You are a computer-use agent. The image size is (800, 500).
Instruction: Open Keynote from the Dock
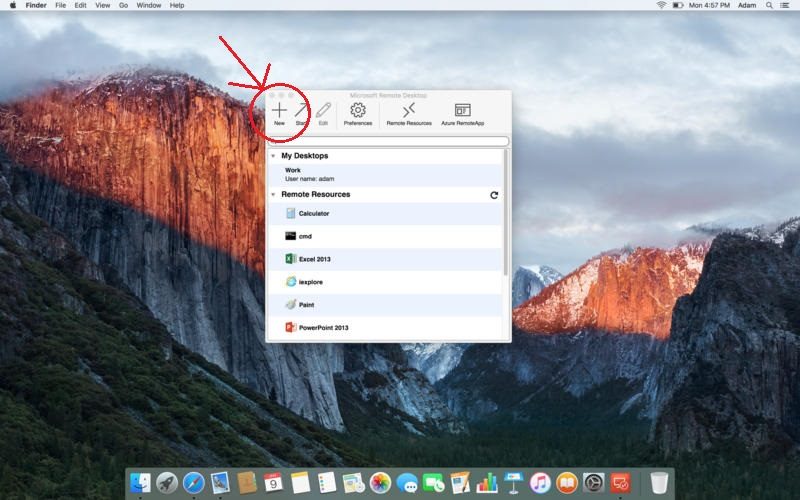[x=513, y=482]
